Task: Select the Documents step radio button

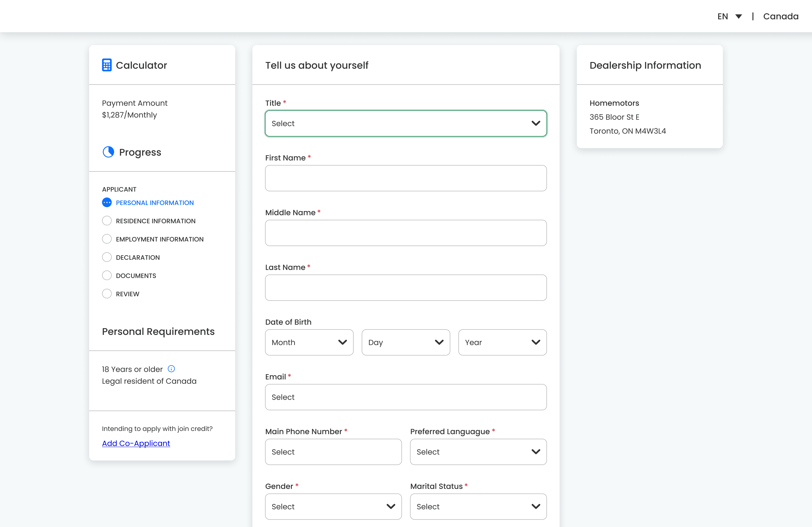Action: (106, 275)
